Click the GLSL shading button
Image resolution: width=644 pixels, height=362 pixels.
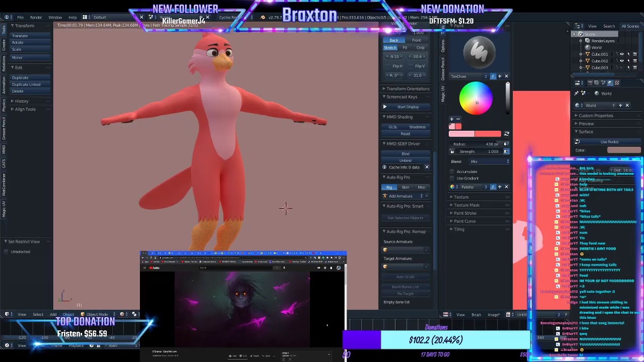[x=393, y=127]
